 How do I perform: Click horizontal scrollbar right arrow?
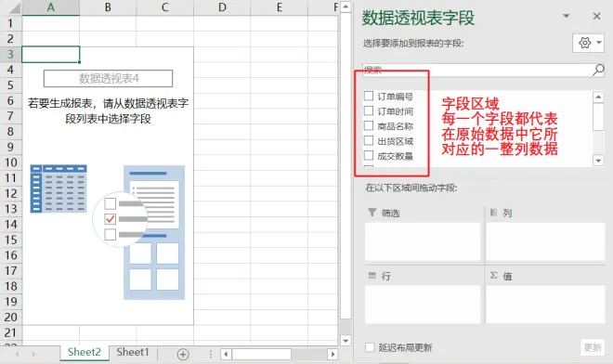(x=333, y=354)
